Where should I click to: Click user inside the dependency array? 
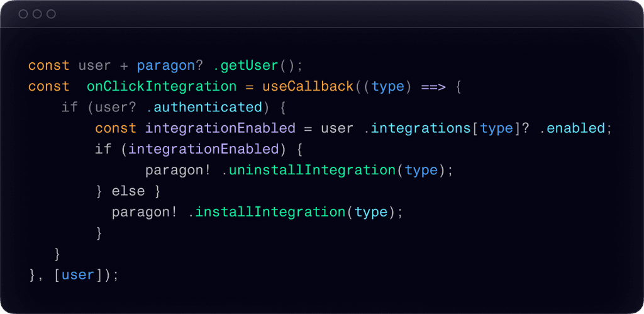point(78,275)
